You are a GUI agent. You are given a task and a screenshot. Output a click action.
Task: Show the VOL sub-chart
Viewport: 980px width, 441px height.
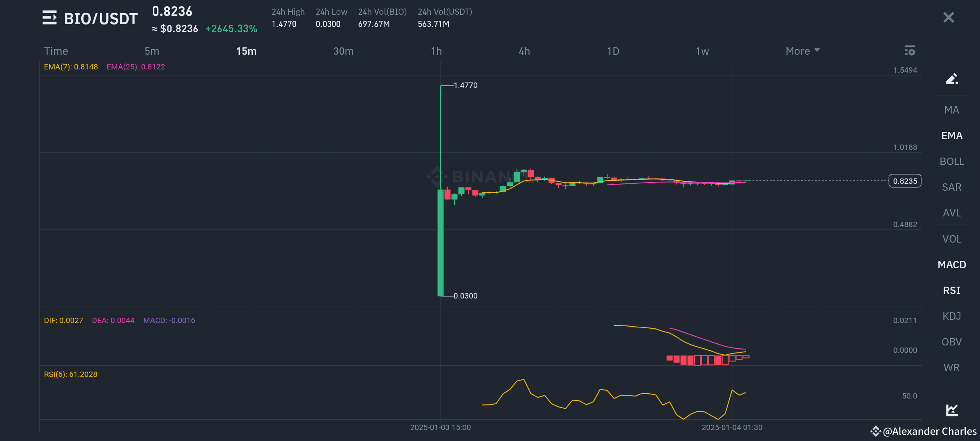952,239
